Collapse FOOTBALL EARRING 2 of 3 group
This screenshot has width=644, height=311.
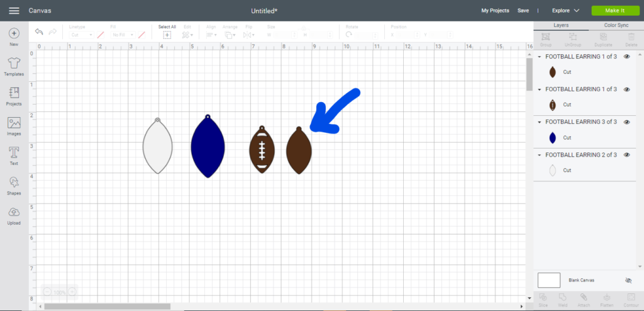[x=540, y=155]
